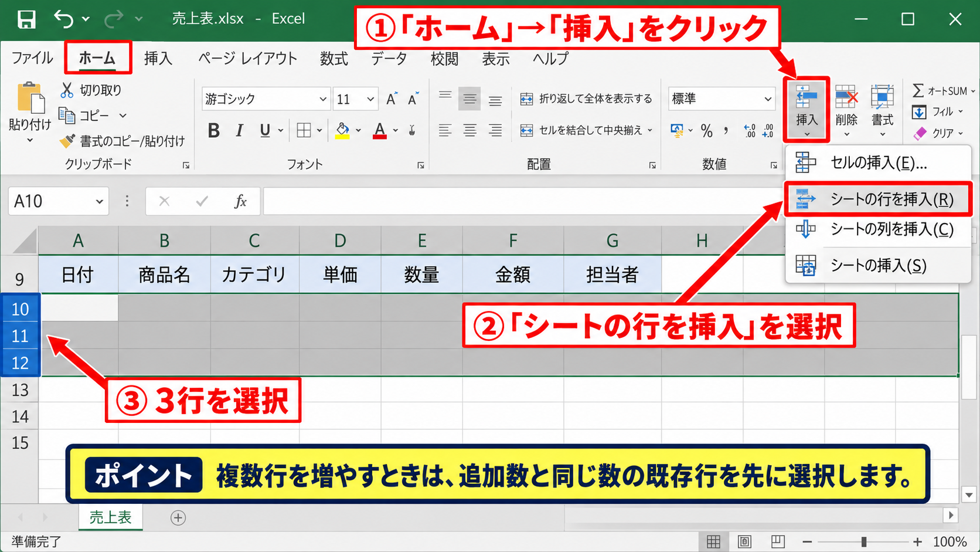Toggle Italic formatting
Screen dimensions: 980x552
(x=239, y=130)
